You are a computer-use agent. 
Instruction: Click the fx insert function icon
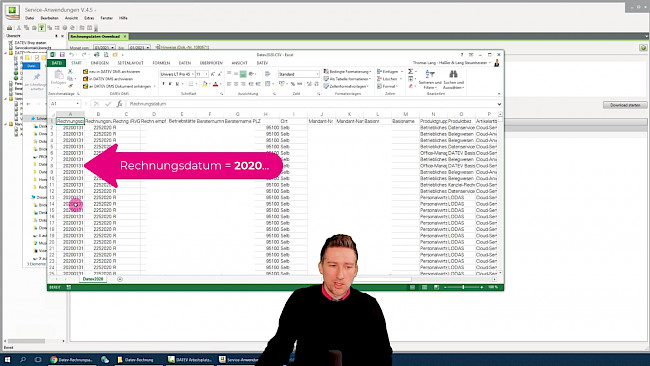(119, 104)
